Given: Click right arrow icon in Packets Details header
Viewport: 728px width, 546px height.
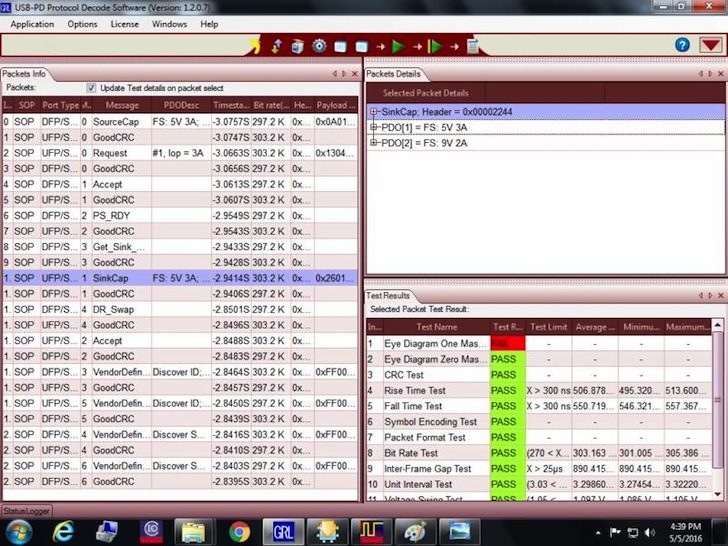Looking at the screenshot, I should [710, 74].
